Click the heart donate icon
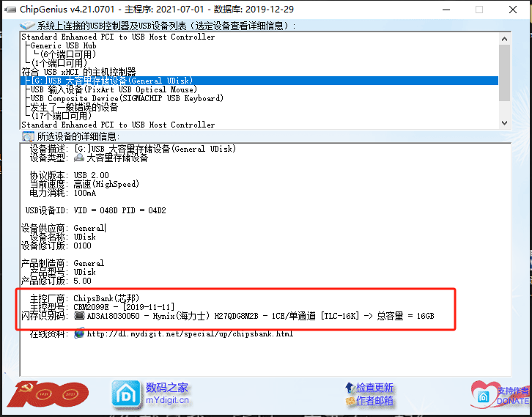This screenshot has height=417, width=532. (484, 394)
